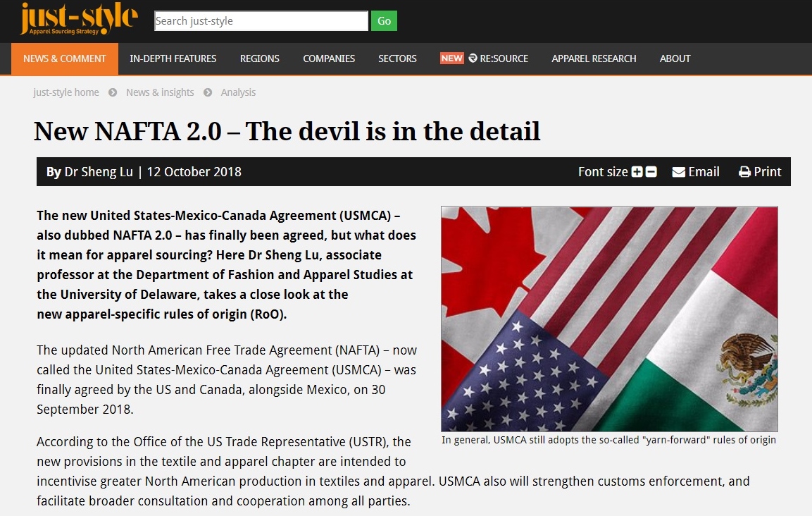Image resolution: width=812 pixels, height=516 pixels.
Task: Click the flags article image
Action: [609, 319]
